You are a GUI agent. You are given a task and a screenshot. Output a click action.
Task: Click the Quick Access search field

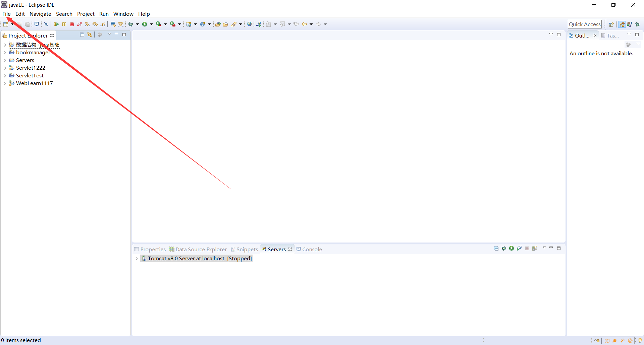tap(585, 24)
